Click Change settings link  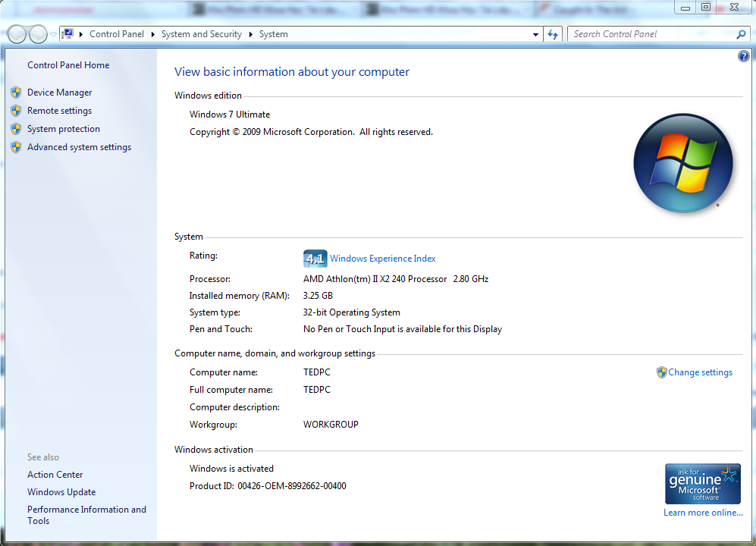pos(700,372)
